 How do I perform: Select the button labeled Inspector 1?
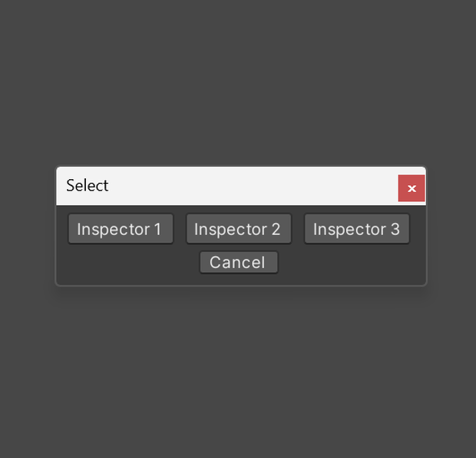click(121, 229)
